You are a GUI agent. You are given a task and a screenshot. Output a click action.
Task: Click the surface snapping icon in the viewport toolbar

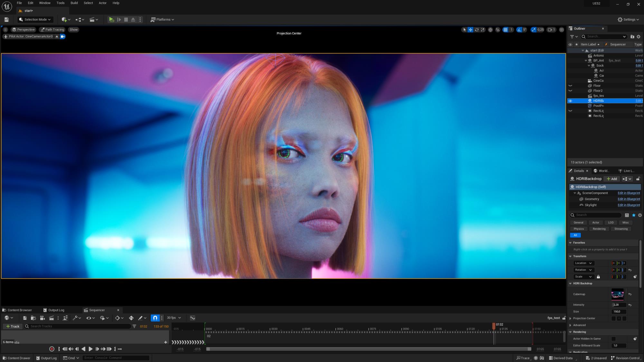(x=498, y=30)
